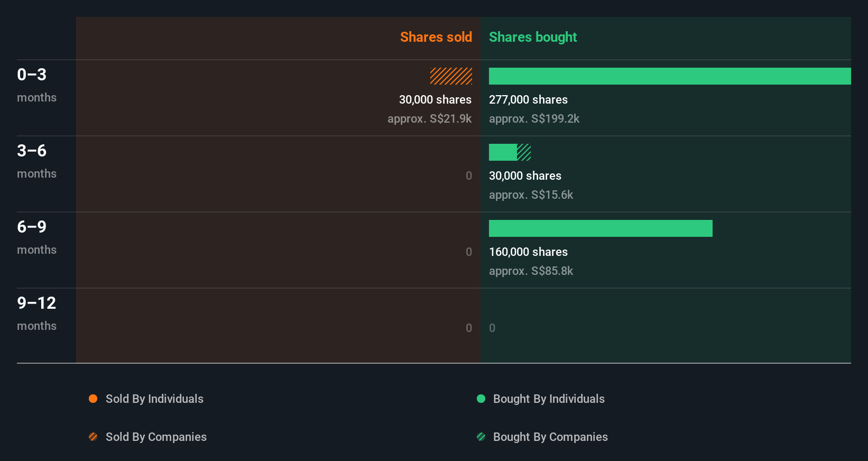Click the 277,000 shares value
This screenshot has height=461, width=868.
(x=528, y=99)
